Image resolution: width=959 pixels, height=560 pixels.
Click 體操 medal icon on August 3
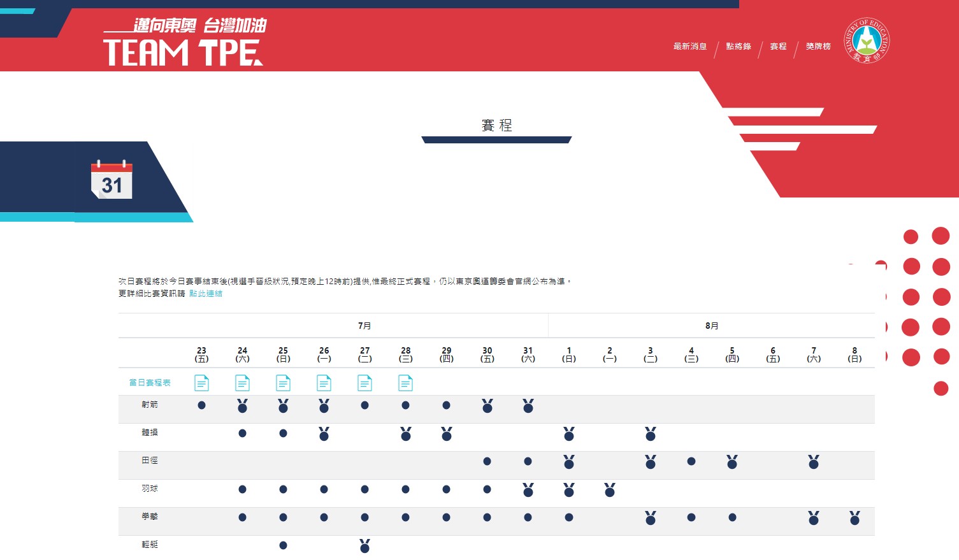(651, 434)
